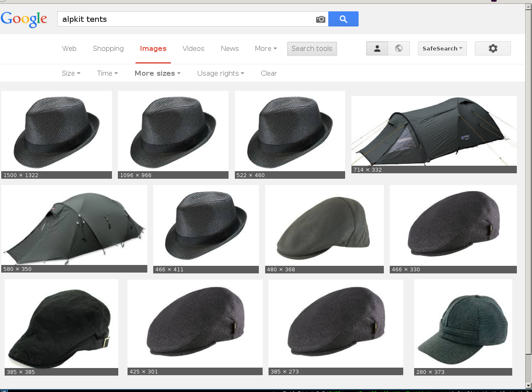Open the 714 × 332 tent image

[x=434, y=131]
